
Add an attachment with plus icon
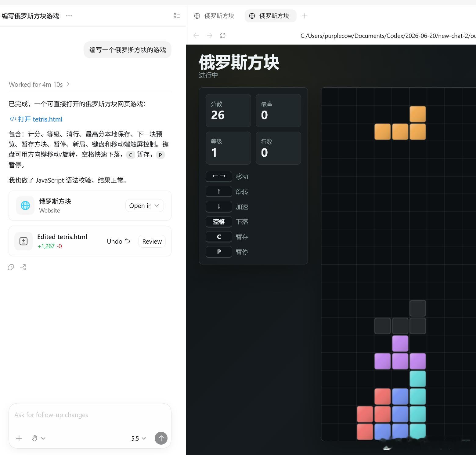click(19, 439)
